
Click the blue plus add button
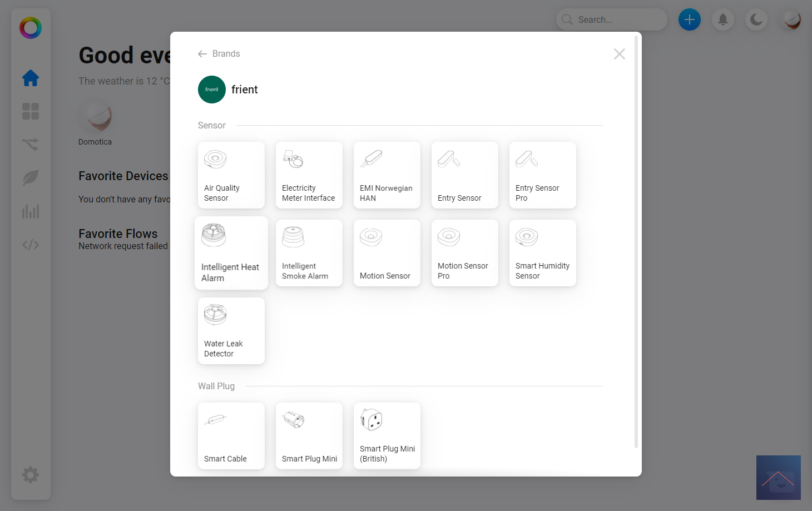(690, 19)
